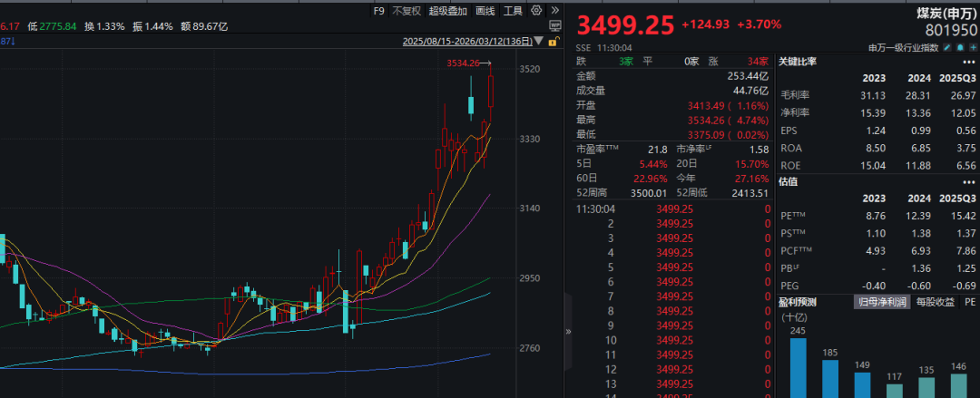Click the 今年 return 27.16%
Screen dimensions: 980x398
pos(753,179)
